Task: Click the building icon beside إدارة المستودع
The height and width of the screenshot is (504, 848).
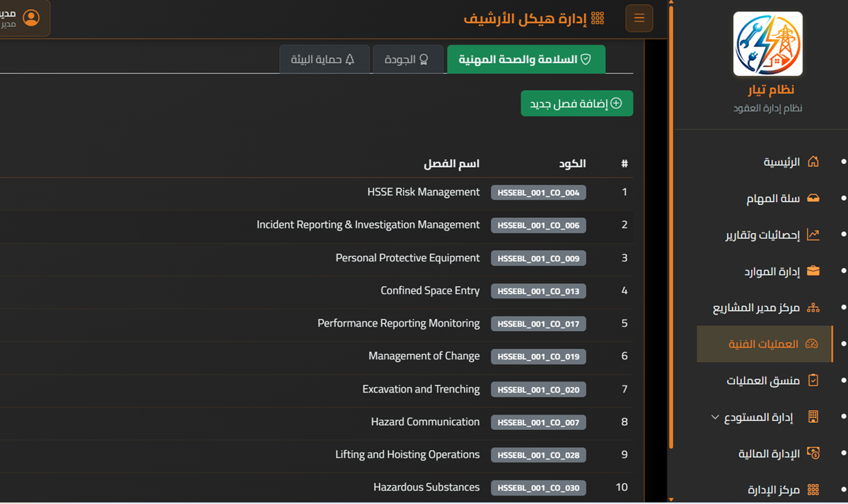Action: pos(813,417)
